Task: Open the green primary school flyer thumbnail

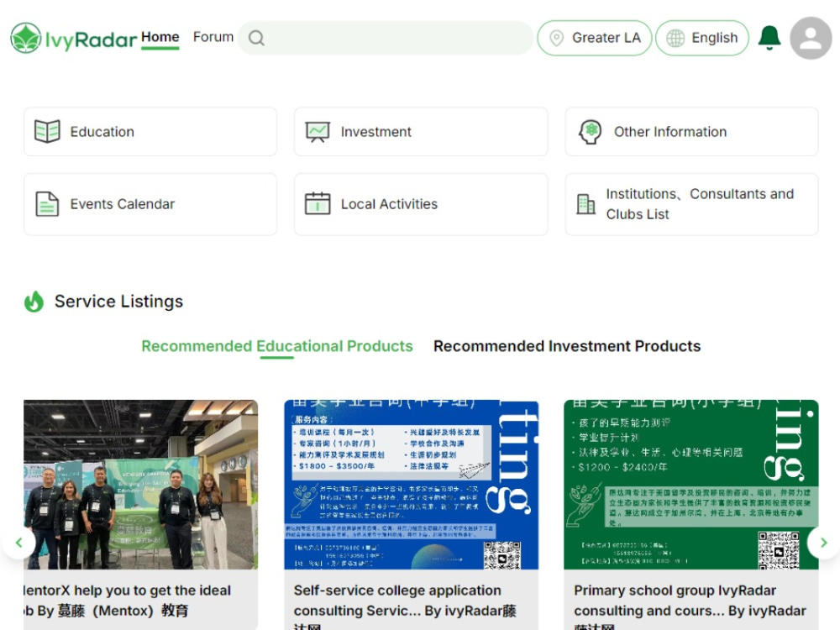Action: point(691,485)
